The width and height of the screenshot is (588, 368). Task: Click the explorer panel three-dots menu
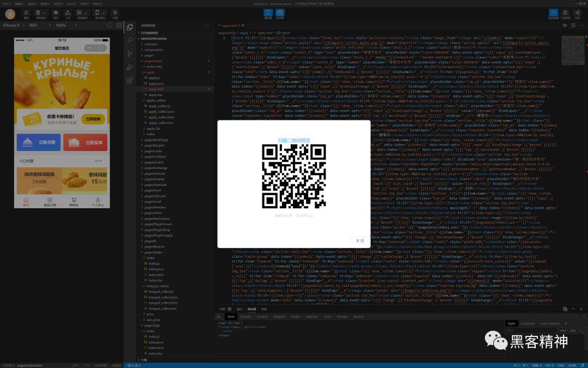tap(208, 26)
